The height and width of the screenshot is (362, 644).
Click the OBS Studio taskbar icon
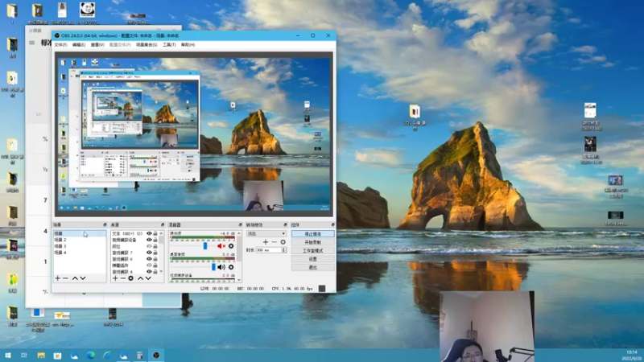pos(156,355)
